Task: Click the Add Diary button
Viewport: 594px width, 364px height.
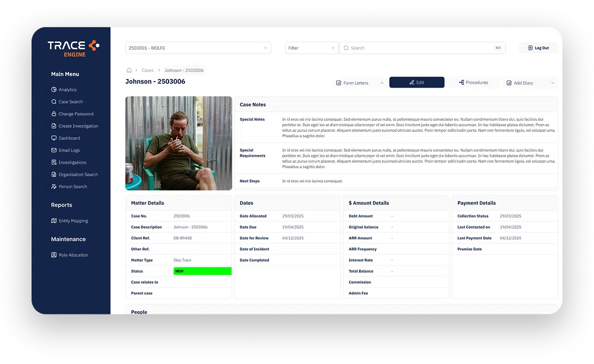Action: (530, 83)
